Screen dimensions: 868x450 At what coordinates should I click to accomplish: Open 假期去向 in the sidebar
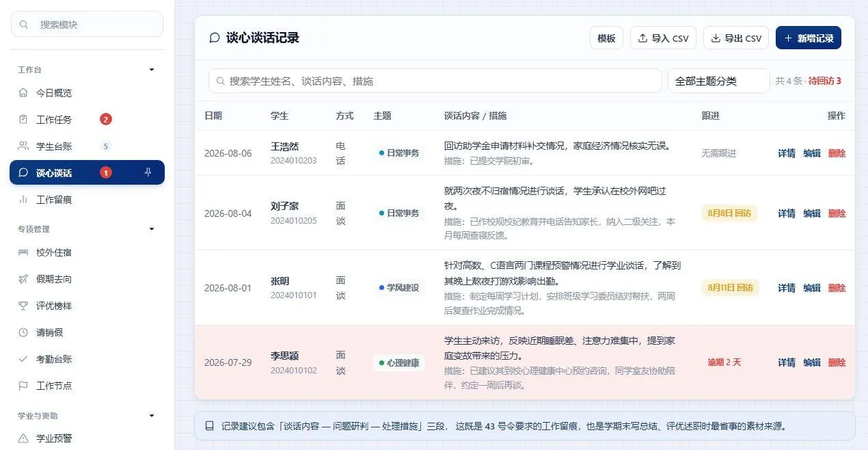[x=87, y=279]
